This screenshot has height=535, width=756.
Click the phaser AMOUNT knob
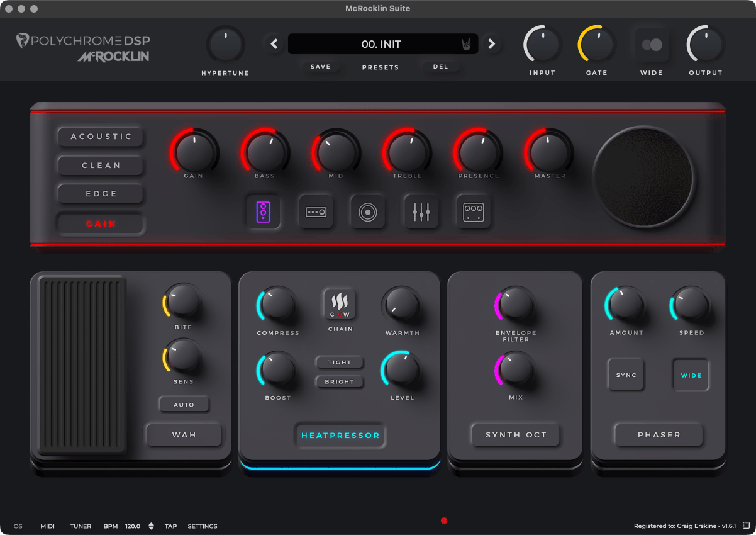626,305
